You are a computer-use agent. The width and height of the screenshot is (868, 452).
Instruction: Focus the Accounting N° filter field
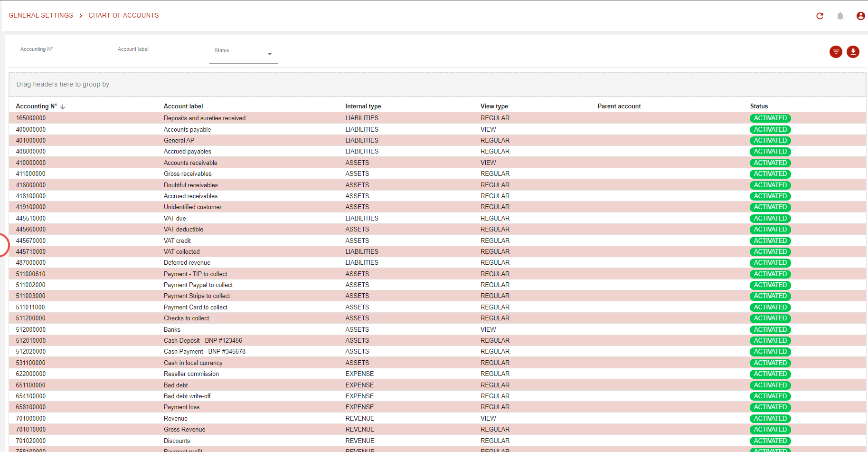[x=57, y=55]
